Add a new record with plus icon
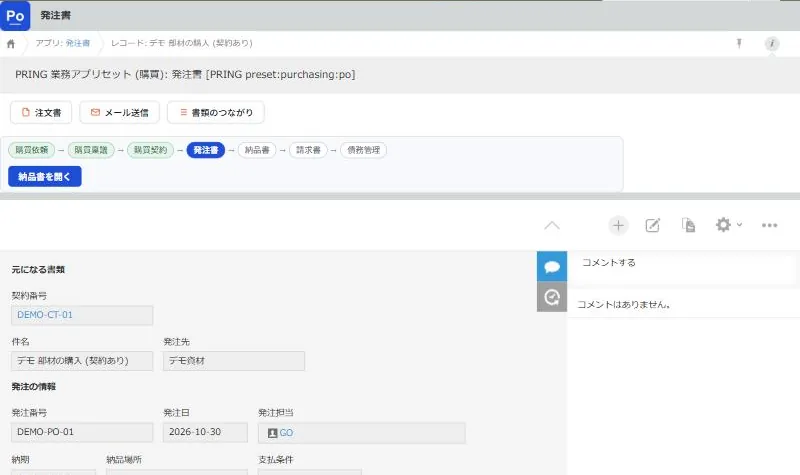 (x=618, y=225)
